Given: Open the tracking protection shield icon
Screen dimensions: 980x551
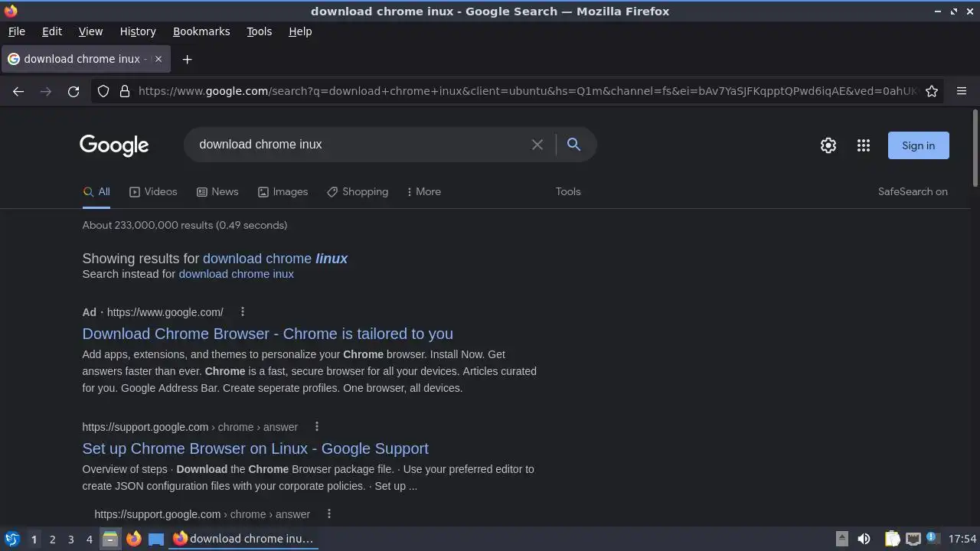Looking at the screenshot, I should (x=103, y=91).
